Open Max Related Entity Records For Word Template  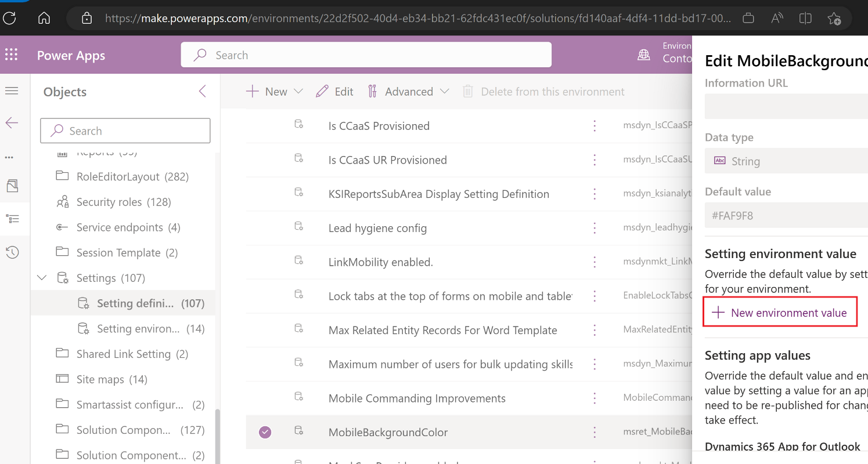pyautogui.click(x=443, y=330)
